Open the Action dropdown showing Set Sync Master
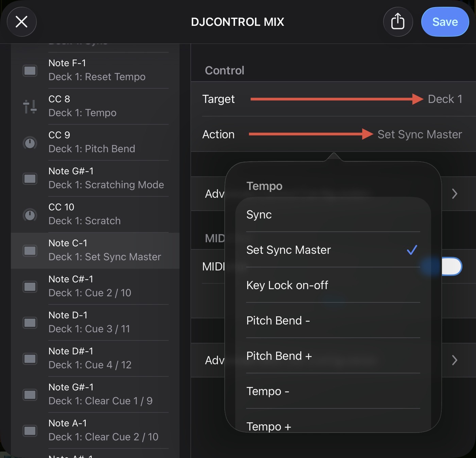Viewport: 476px width, 458px height. pos(333,134)
